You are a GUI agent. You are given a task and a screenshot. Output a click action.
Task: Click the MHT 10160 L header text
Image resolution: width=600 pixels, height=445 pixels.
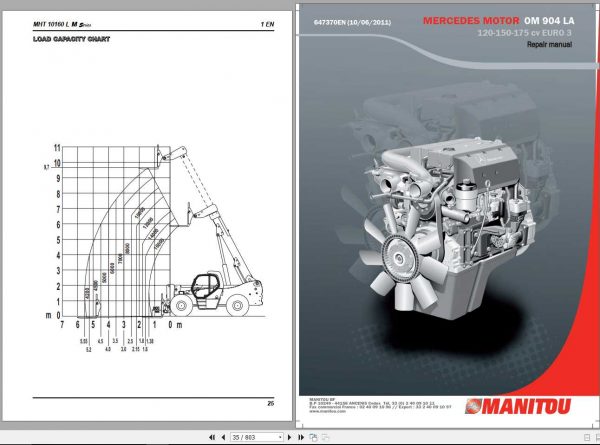point(51,24)
